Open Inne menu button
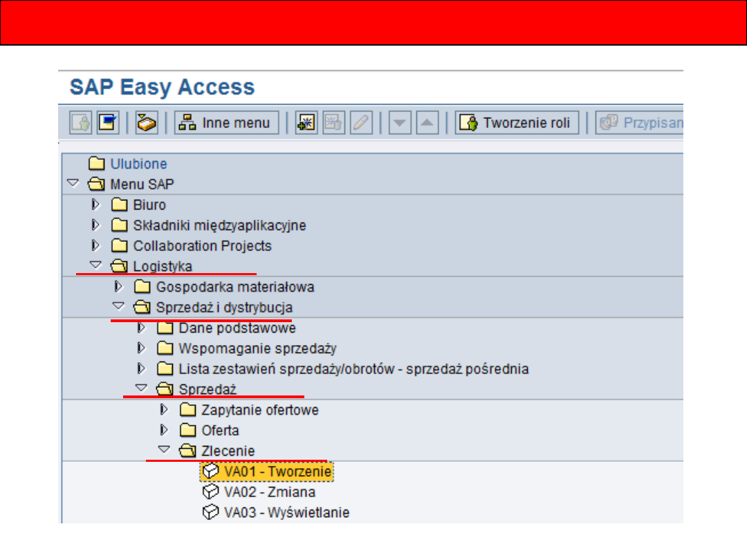This screenshot has width=747, height=560. click(227, 123)
